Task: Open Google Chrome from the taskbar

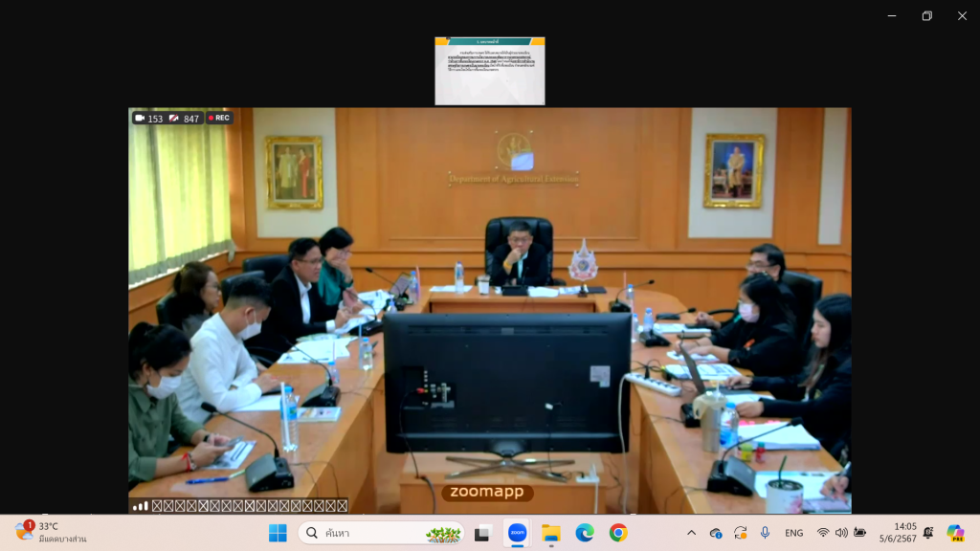Action: 618,533
